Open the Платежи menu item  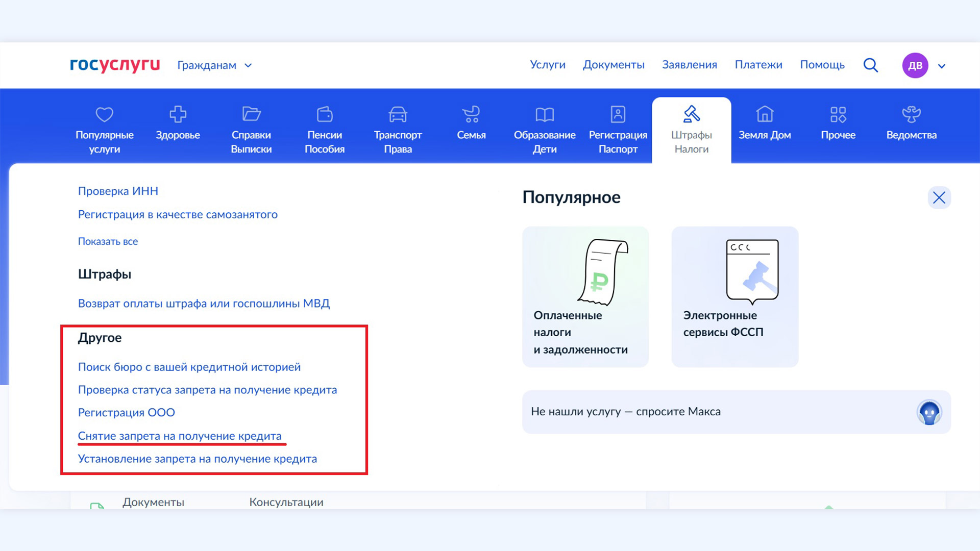click(758, 65)
